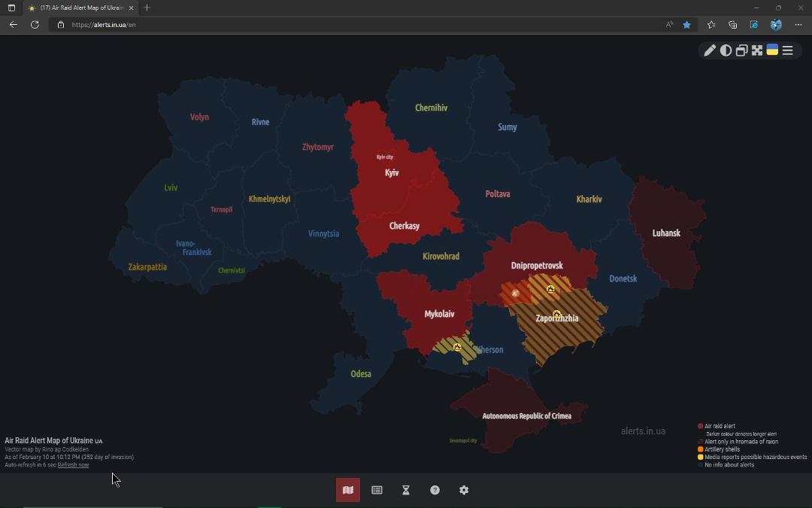Open the hamburger menu on the map
This screenshot has height=508, width=812.
(788, 50)
